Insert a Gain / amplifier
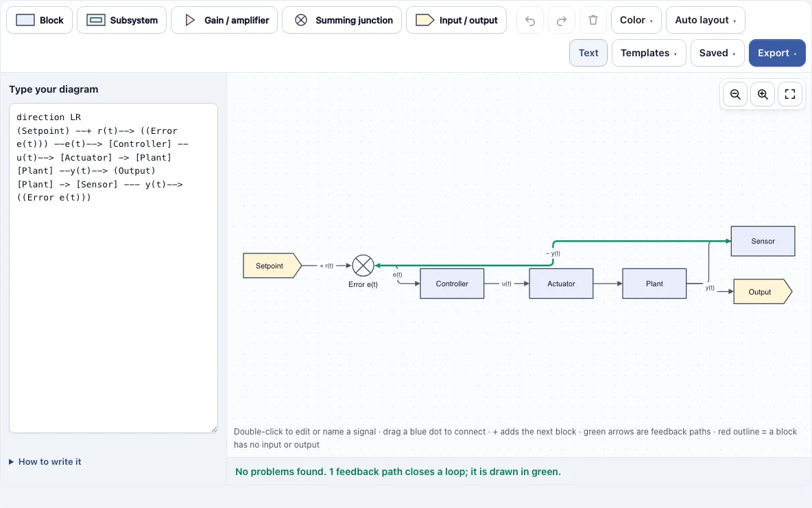This screenshot has height=508, width=812. (224, 20)
